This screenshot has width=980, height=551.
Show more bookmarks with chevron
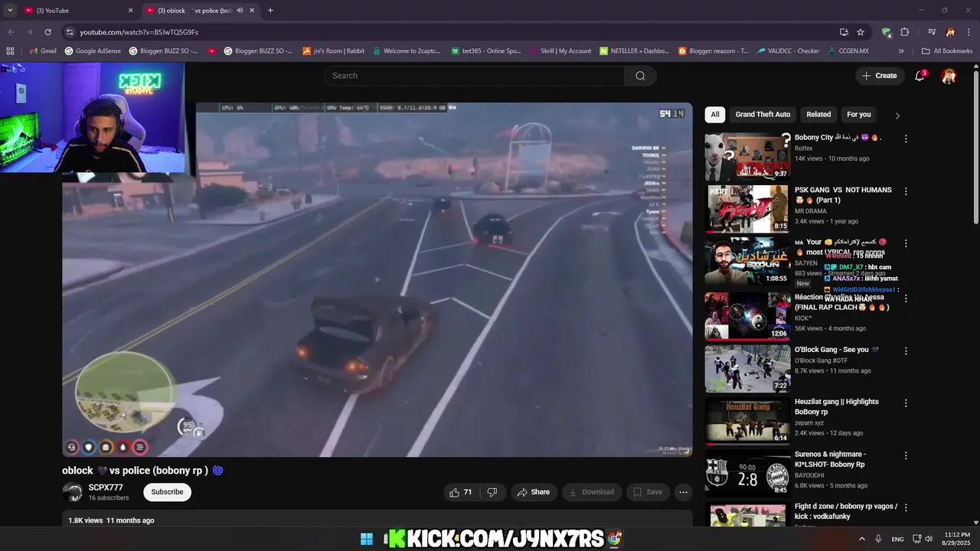coord(901,51)
